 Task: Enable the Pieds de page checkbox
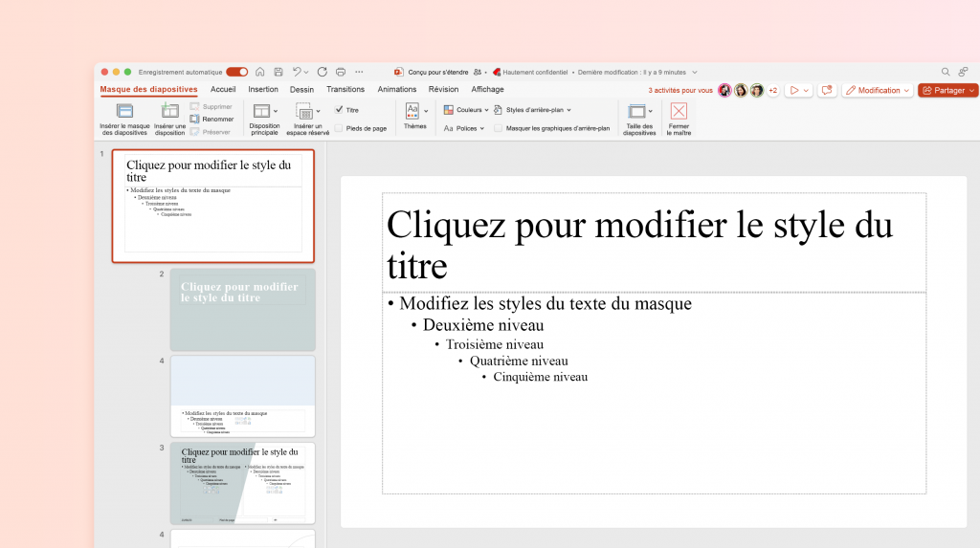click(339, 128)
